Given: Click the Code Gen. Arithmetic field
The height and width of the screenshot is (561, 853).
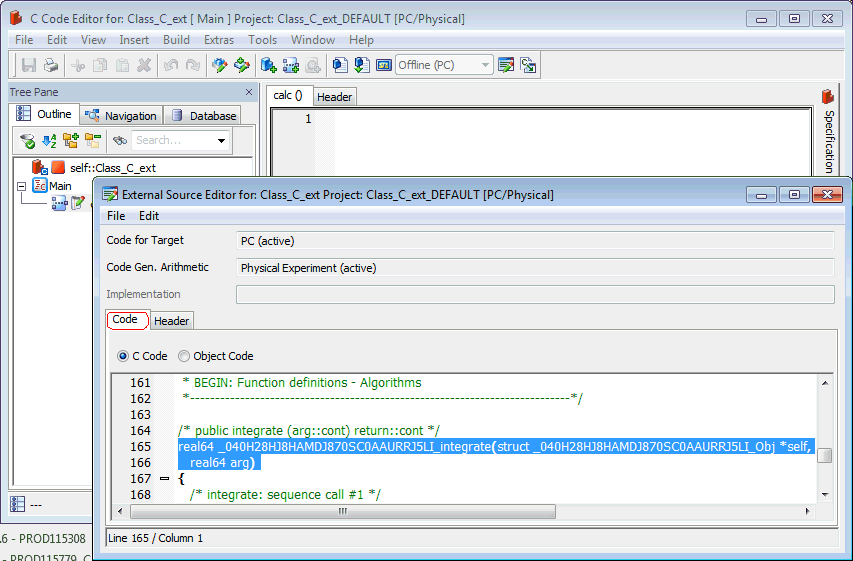Looking at the screenshot, I should pyautogui.click(x=535, y=268).
